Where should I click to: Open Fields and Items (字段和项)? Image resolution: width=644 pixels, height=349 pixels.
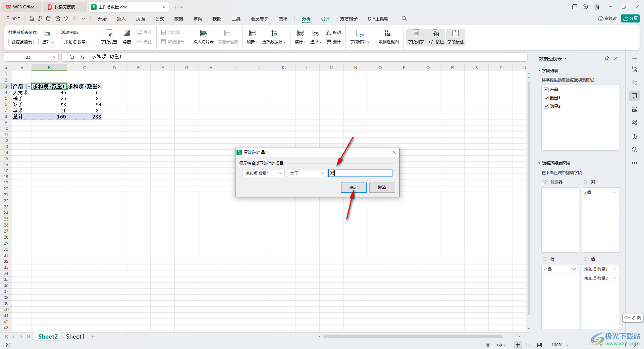click(360, 37)
